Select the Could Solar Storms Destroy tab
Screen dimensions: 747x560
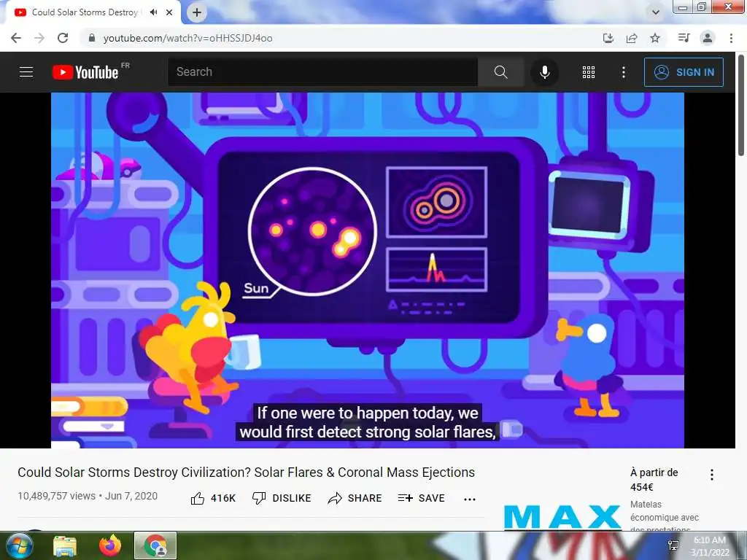(x=85, y=12)
